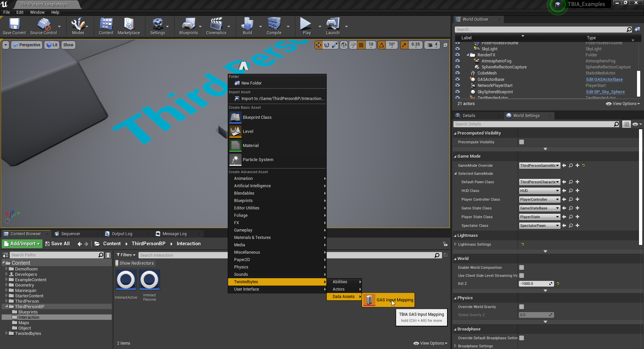The width and height of the screenshot is (644, 349).
Task: Click the Build toolbar icon
Action: click(247, 26)
